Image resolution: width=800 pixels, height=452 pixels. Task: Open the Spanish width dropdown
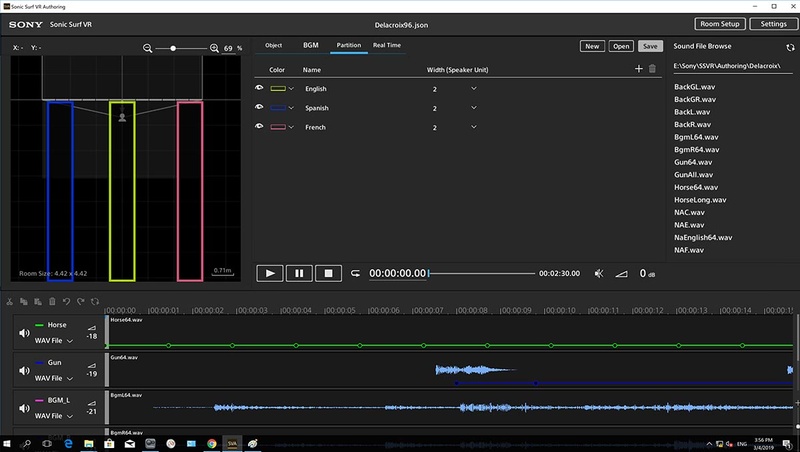[x=473, y=108]
